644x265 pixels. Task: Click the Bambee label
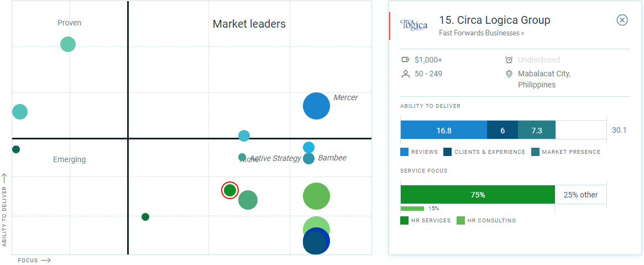pyautogui.click(x=332, y=158)
